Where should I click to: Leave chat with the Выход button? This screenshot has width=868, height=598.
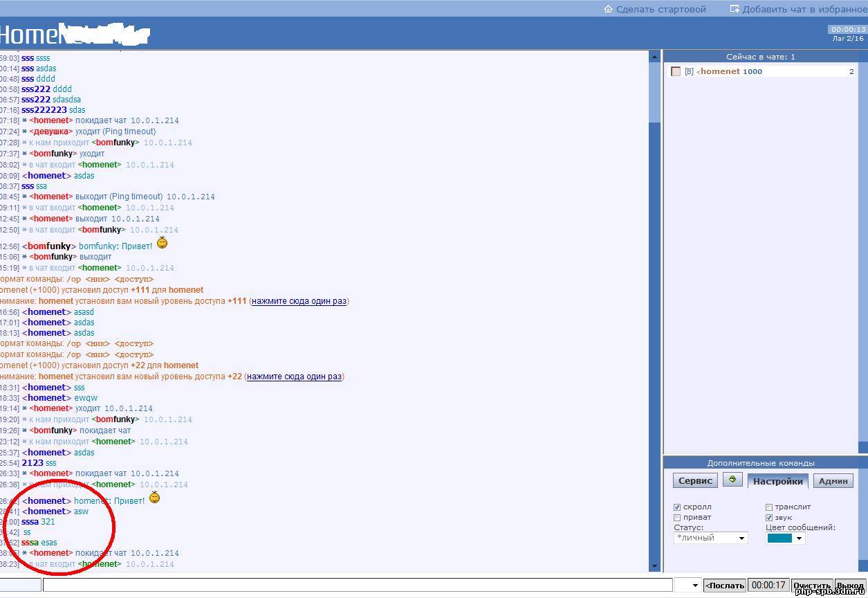point(850,586)
